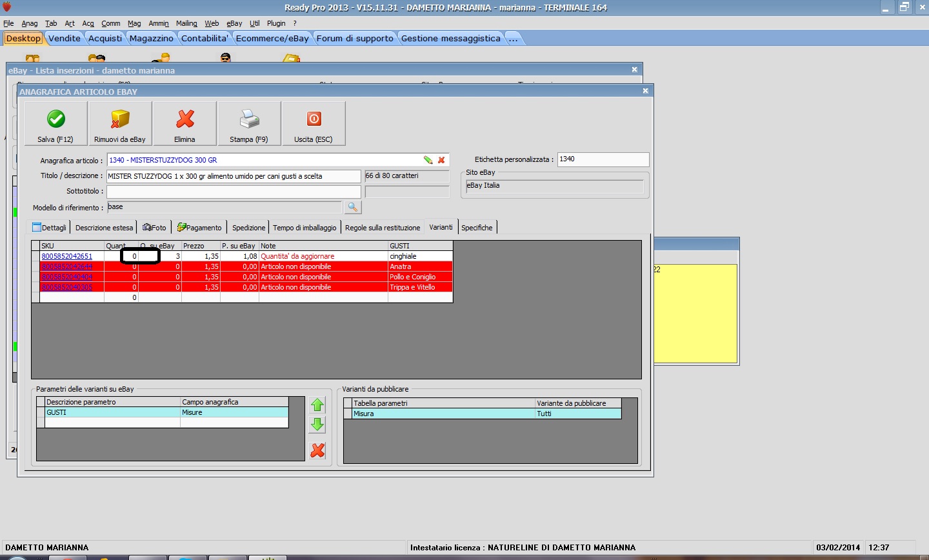This screenshot has height=560, width=929.
Task: Click the Ready Pro strawberry icon in the title bar
Action: click(x=8, y=7)
